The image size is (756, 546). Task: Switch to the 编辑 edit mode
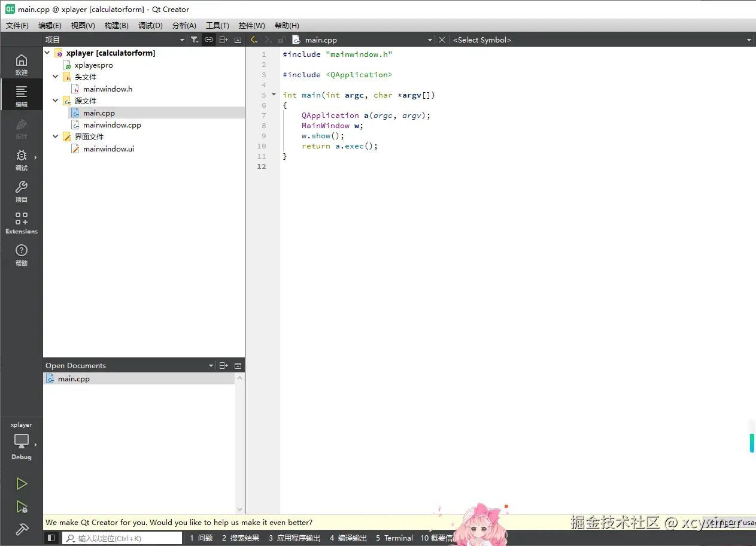click(22, 96)
